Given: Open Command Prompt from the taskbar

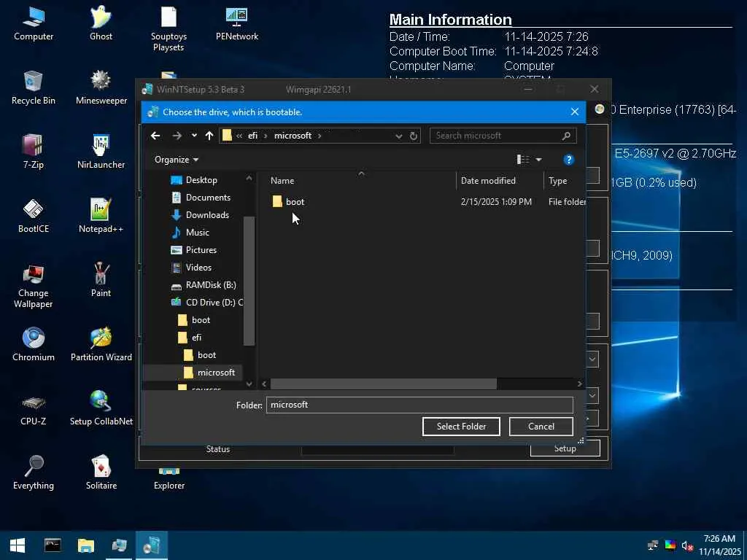Looking at the screenshot, I should tap(53, 545).
